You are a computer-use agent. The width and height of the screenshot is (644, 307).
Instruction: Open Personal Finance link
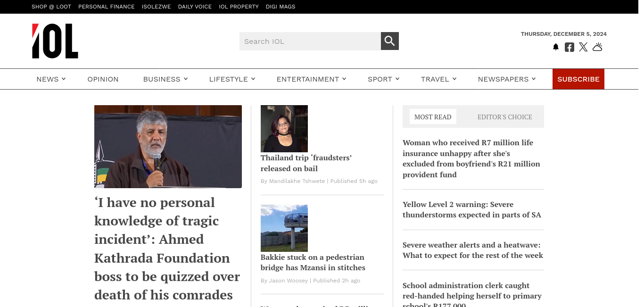click(107, 7)
